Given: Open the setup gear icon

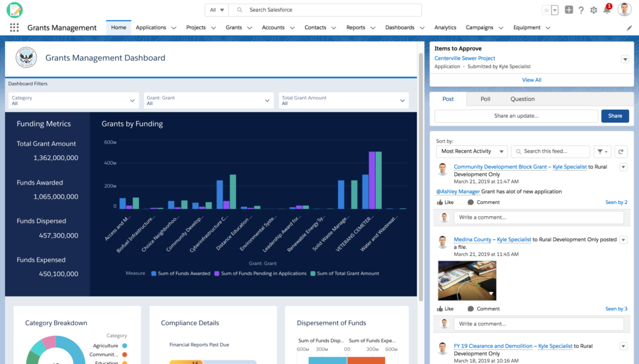Looking at the screenshot, I should (x=594, y=10).
